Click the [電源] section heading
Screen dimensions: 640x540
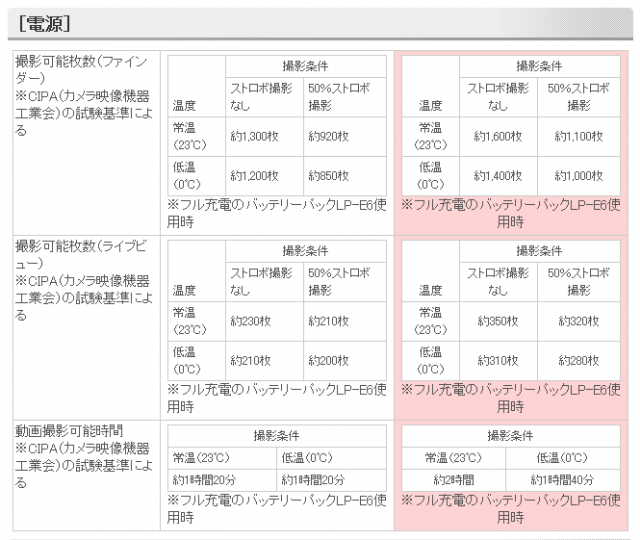pos(45,24)
